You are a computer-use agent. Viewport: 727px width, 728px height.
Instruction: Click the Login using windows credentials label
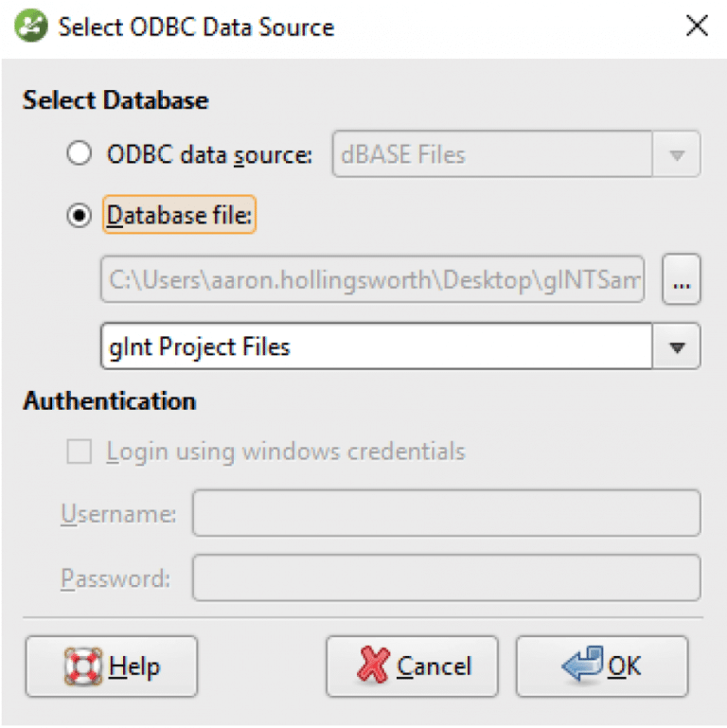point(286,452)
